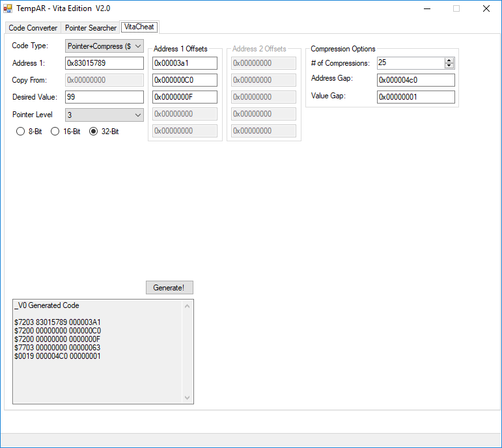Click the first Address 1 Offsets field 0x00003a1
Image resolution: width=502 pixels, height=448 pixels.
(185, 63)
